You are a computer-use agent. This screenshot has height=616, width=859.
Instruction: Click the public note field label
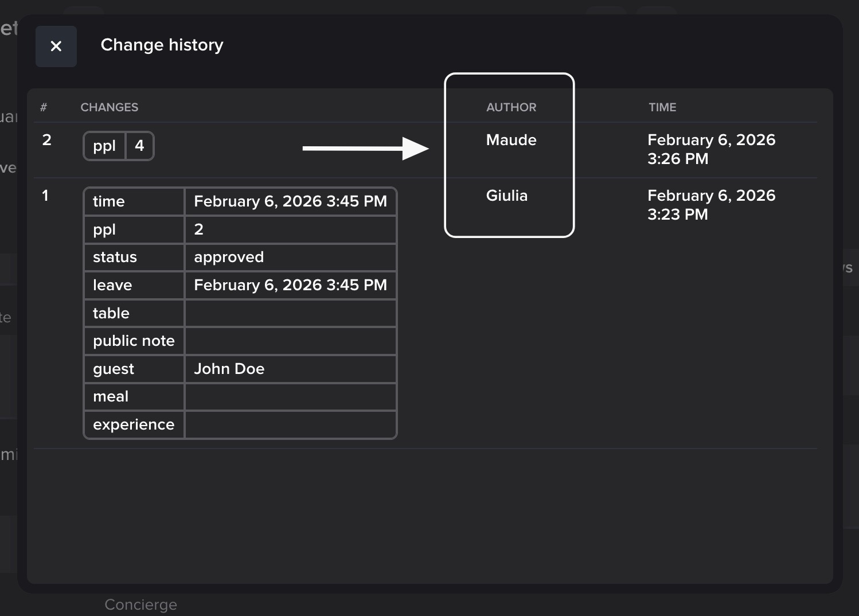coord(134,341)
